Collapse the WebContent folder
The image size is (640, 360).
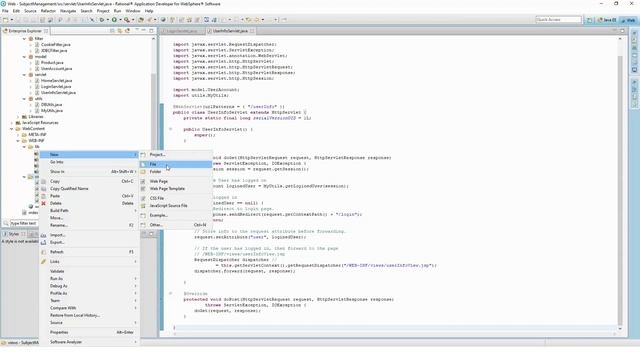click(x=11, y=129)
